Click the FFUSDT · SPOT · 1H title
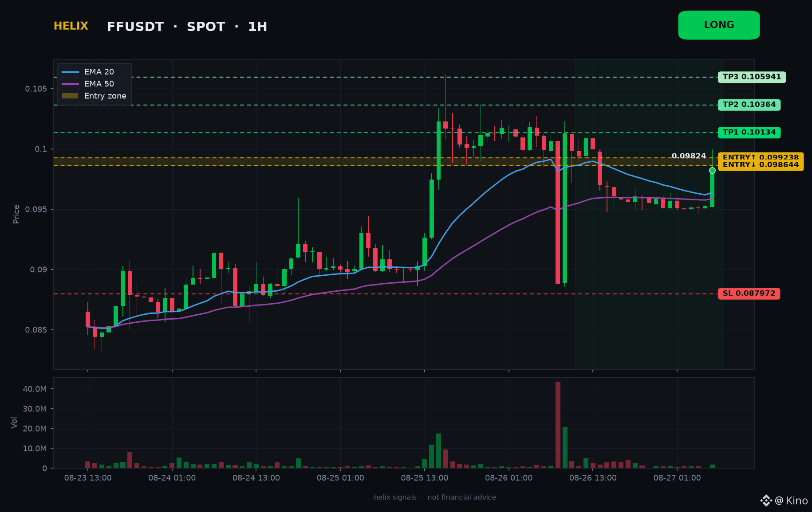This screenshot has height=512, width=812. (x=187, y=27)
